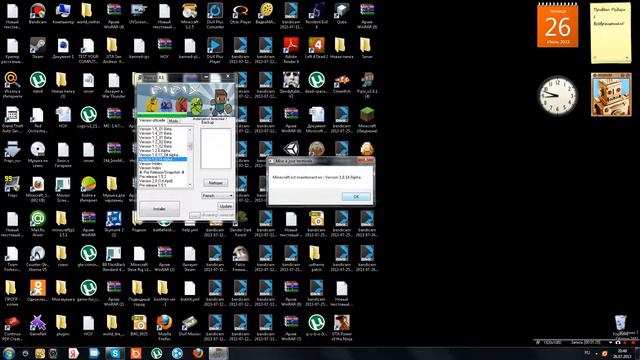
Task: Open the Fipix_v1.8.1 desktop icon
Action: pyautogui.click(x=367, y=85)
